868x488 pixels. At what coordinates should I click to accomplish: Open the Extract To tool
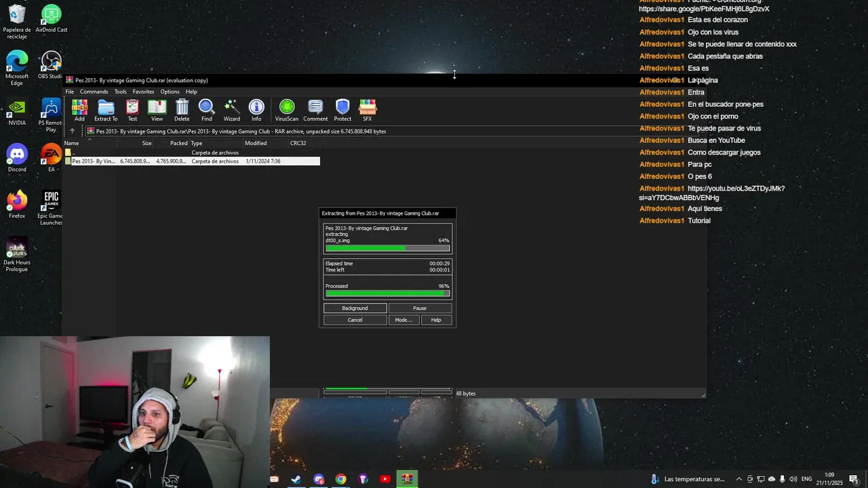coord(106,110)
